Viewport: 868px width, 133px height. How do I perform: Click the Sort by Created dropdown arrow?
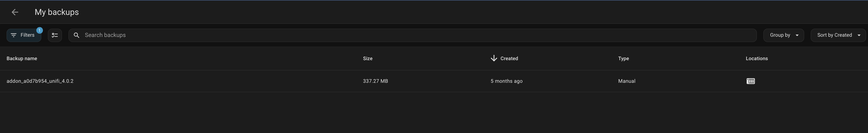[859, 35]
